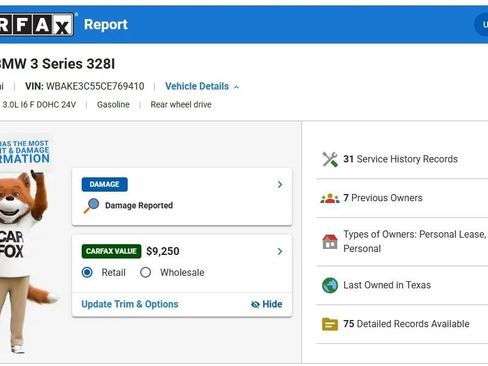Click the Gasoline fuel type text
This screenshot has width=488, height=366.
[x=113, y=105]
